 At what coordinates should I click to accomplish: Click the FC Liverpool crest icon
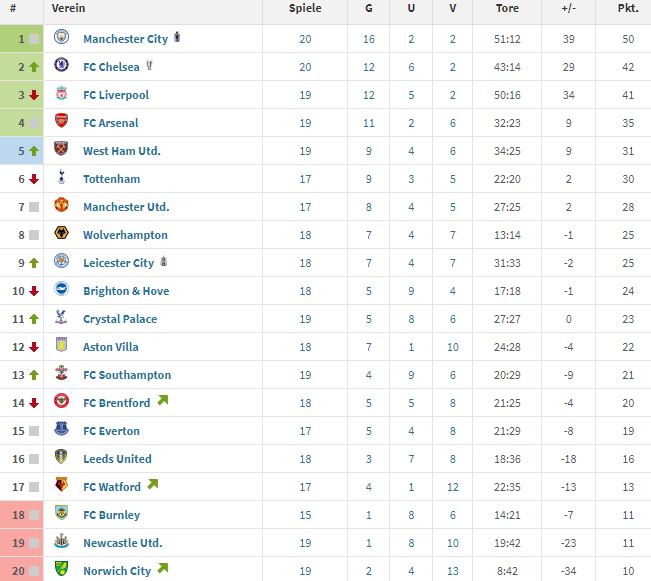(x=61, y=93)
